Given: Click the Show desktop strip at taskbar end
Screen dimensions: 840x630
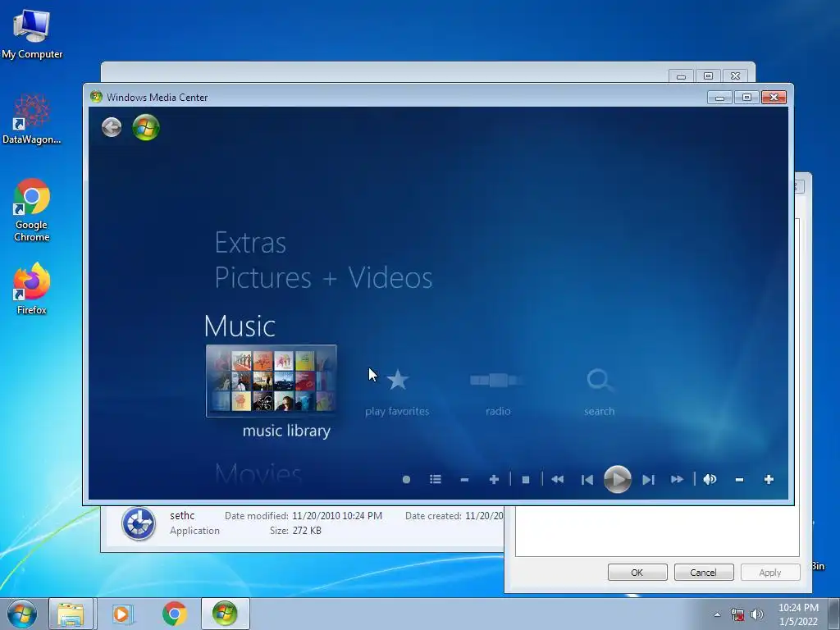Looking at the screenshot, I should click(x=834, y=614).
